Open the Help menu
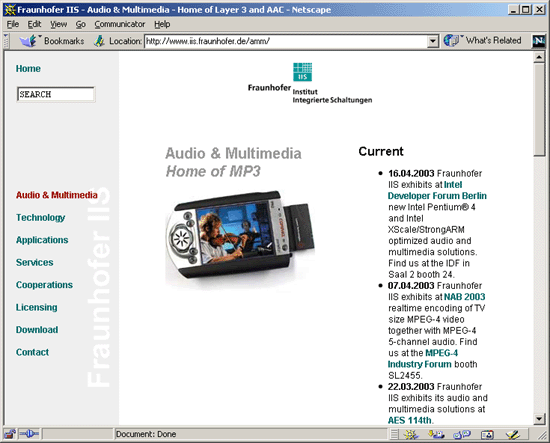 click(x=162, y=24)
